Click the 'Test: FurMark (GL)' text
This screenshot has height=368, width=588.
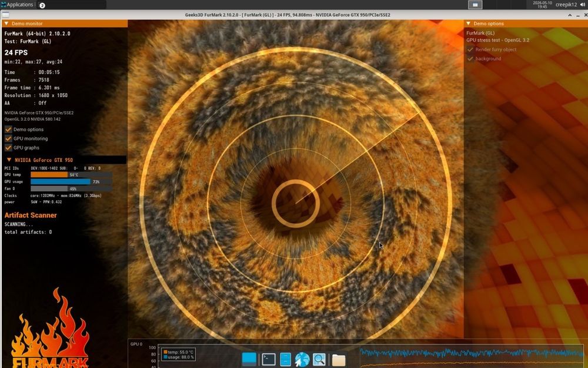28,41
